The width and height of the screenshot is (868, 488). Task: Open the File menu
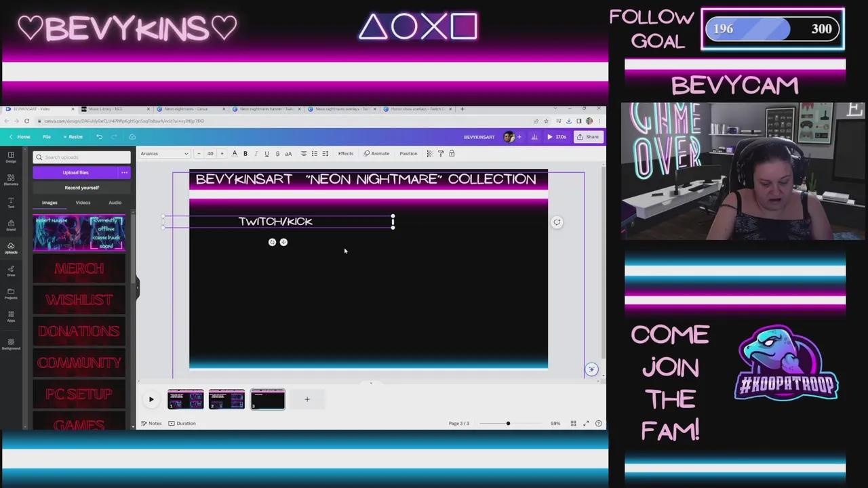47,137
